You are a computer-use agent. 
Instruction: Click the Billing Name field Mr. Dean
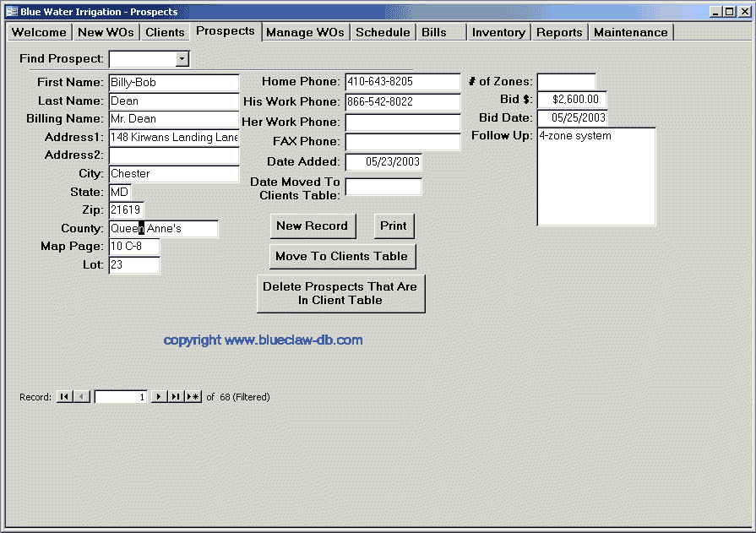(x=174, y=119)
